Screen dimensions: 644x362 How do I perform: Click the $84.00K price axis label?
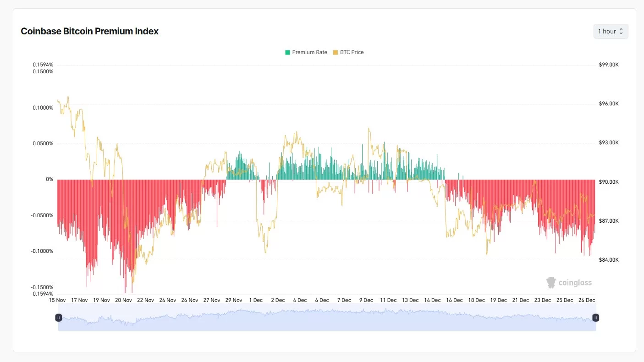click(x=609, y=260)
